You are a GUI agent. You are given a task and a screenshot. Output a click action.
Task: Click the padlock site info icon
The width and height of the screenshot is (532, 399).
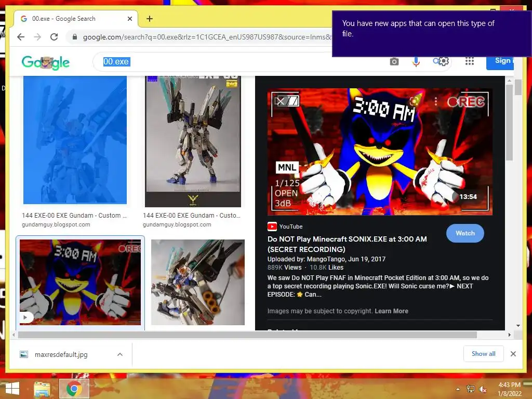[75, 37]
